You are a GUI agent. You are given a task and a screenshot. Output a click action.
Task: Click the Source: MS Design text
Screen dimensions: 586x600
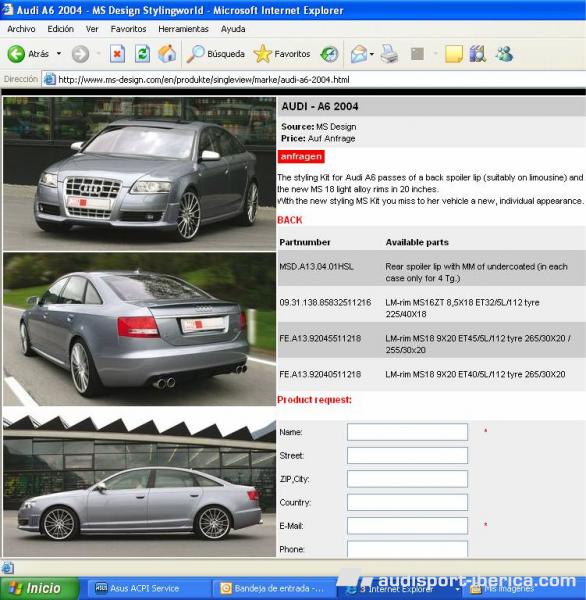[x=318, y=127]
